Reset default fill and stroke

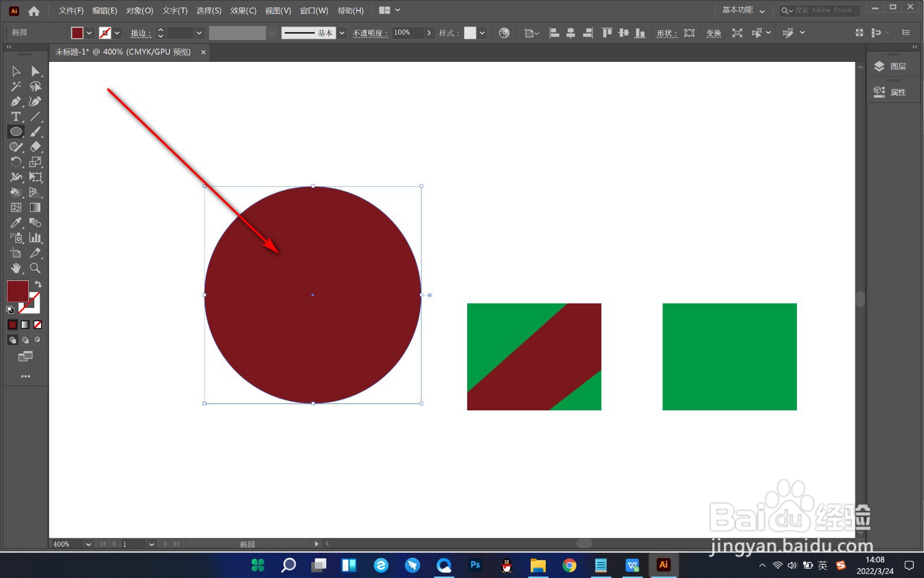10,310
